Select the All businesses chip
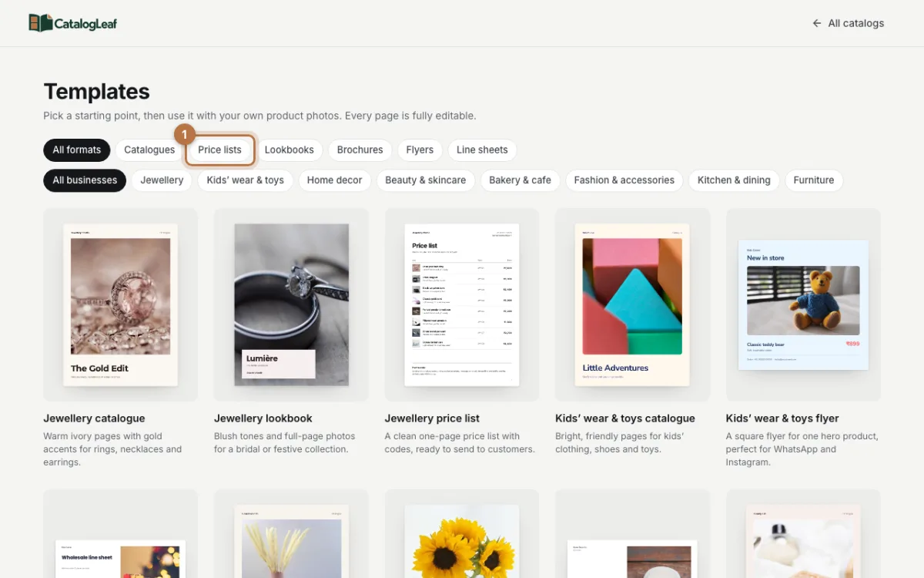 click(85, 180)
